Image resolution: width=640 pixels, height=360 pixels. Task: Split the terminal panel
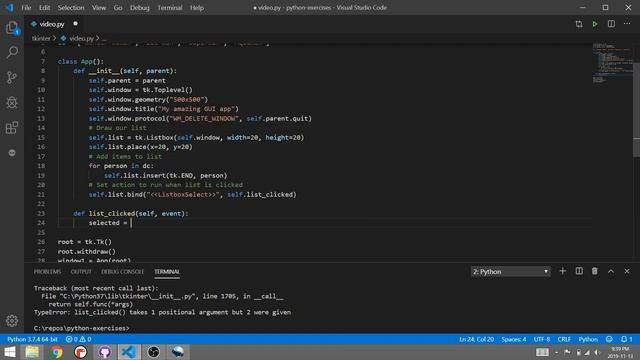click(x=579, y=271)
